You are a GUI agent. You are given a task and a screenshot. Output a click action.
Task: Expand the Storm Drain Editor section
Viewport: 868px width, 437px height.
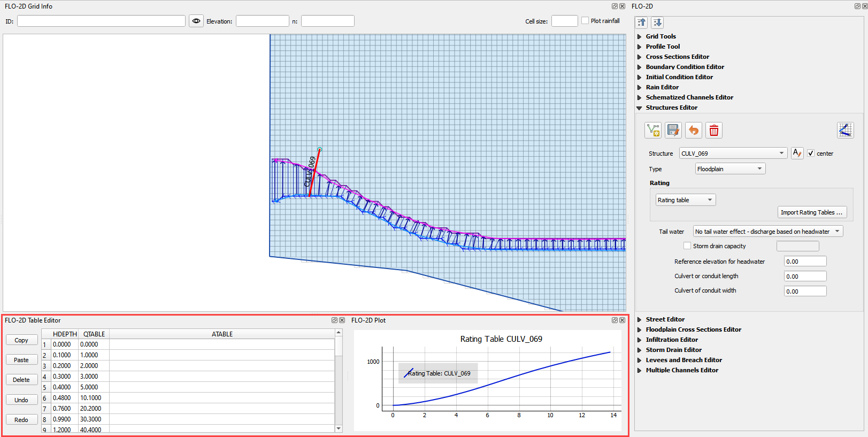click(x=673, y=350)
